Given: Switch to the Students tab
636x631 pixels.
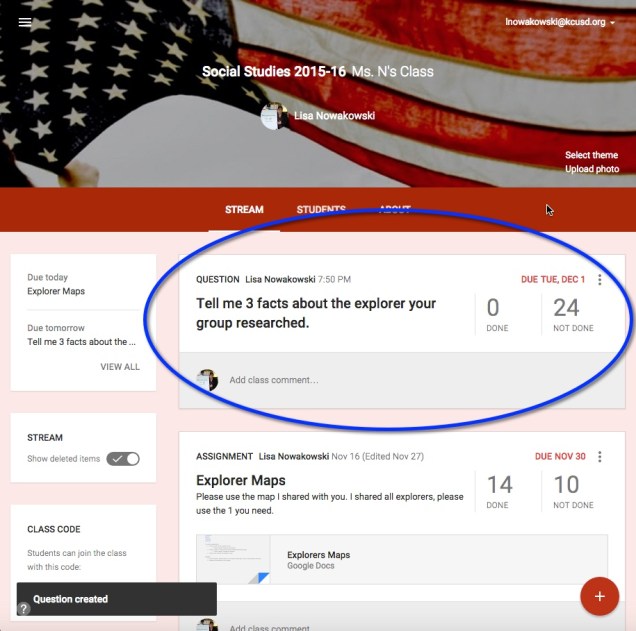Looking at the screenshot, I should (321, 209).
